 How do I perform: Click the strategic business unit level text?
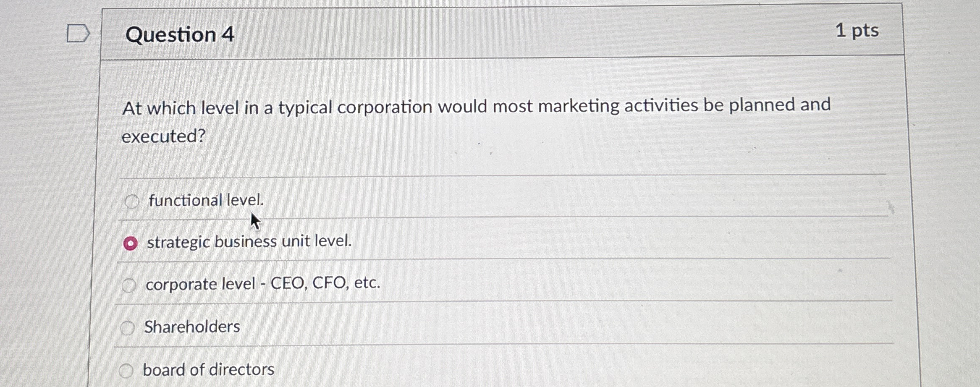pos(249,241)
